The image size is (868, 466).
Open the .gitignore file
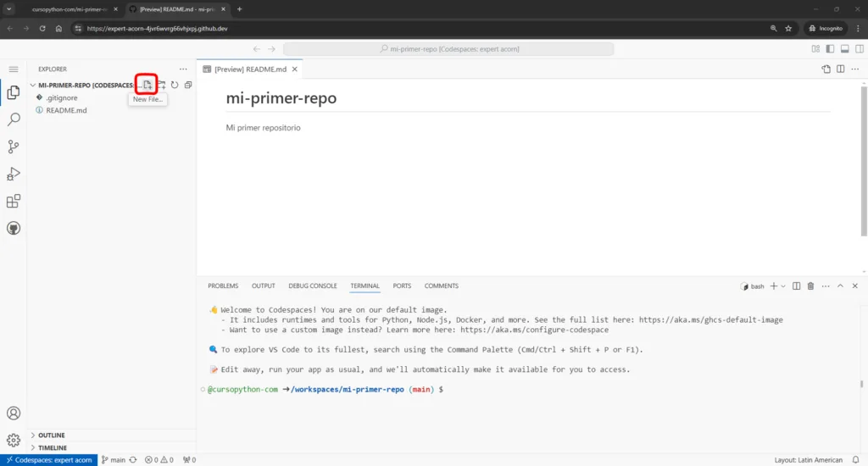point(61,98)
